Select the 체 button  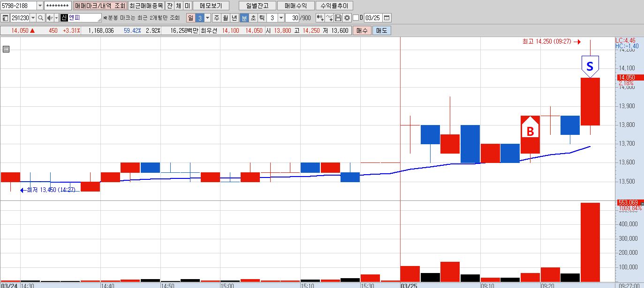[x=179, y=6]
